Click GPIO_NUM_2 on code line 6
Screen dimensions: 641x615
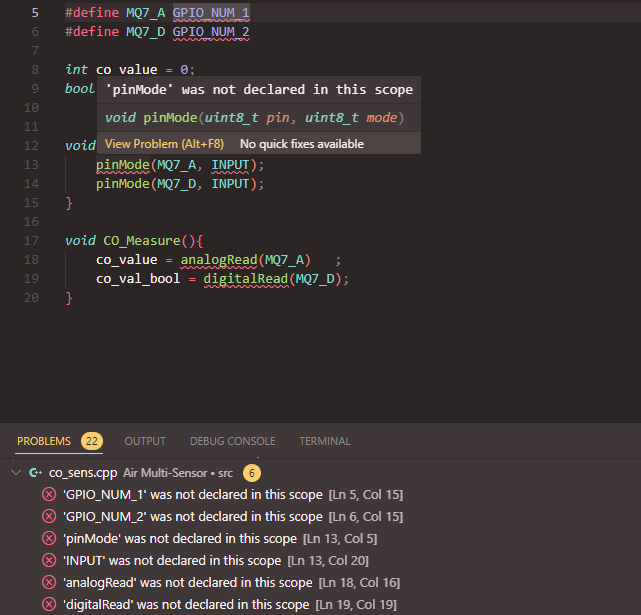[211, 31]
